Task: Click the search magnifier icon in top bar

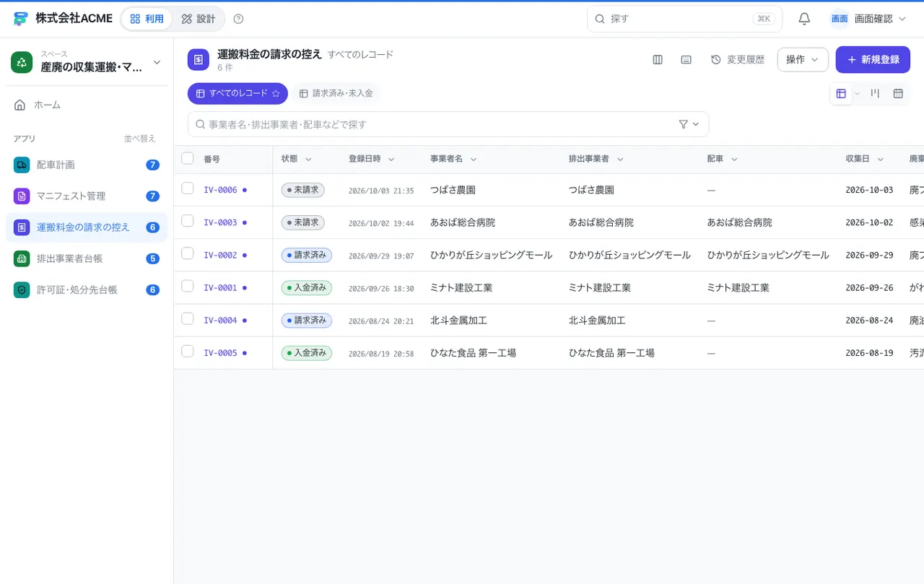Action: coord(600,19)
